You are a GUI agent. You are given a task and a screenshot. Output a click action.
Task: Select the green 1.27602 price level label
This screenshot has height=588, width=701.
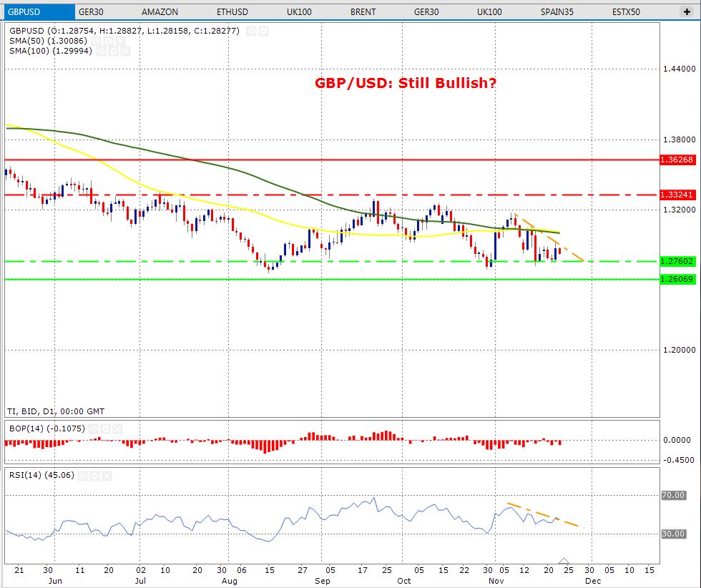677,261
